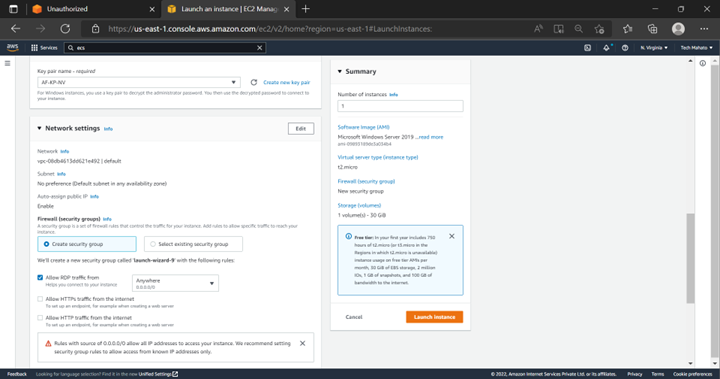
Task: Click read more for the AMI description
Action: click(431, 137)
